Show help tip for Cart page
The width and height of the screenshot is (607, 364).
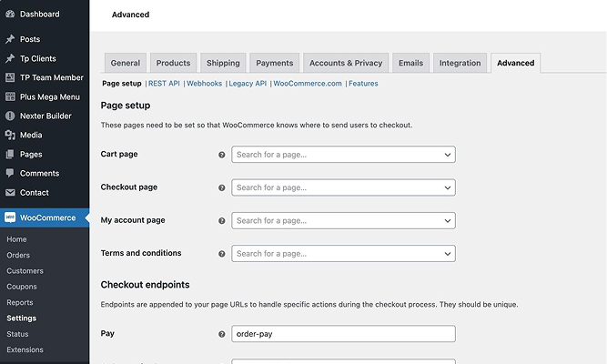point(222,155)
